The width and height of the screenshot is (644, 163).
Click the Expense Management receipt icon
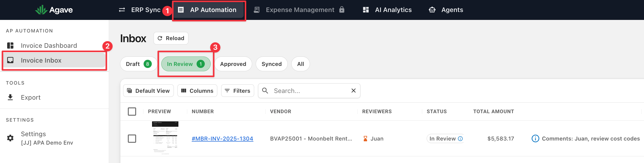(256, 10)
